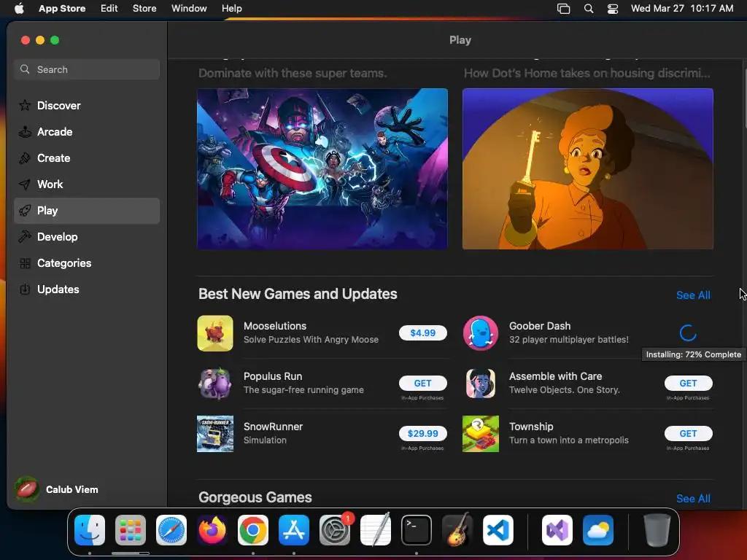Open Categories in the sidebar

point(87,262)
